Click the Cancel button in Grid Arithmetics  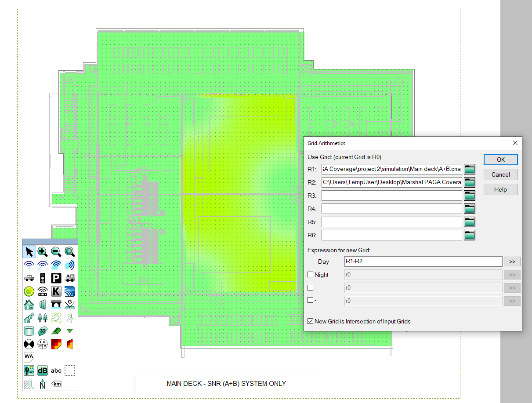(x=500, y=174)
